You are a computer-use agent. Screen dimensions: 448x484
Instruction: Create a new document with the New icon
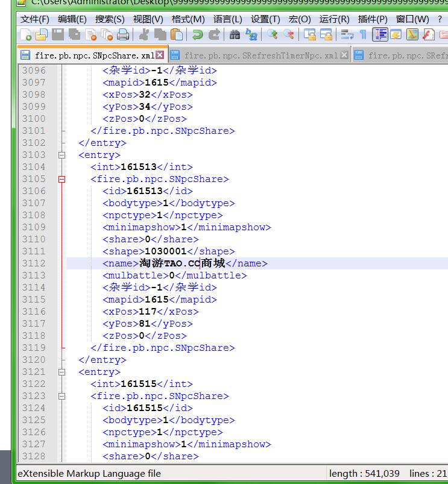click(x=26, y=34)
